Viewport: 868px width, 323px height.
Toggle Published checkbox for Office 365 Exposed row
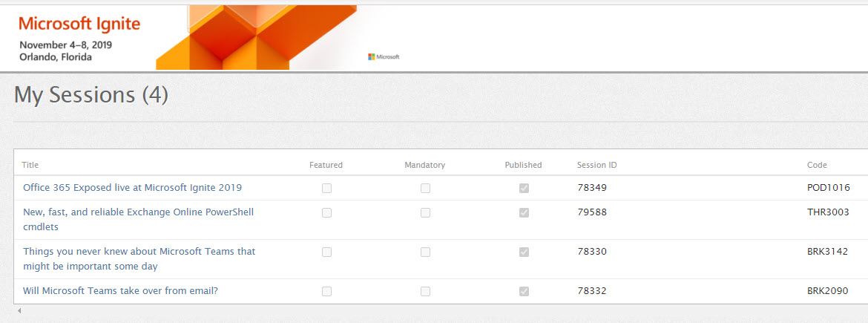click(524, 189)
